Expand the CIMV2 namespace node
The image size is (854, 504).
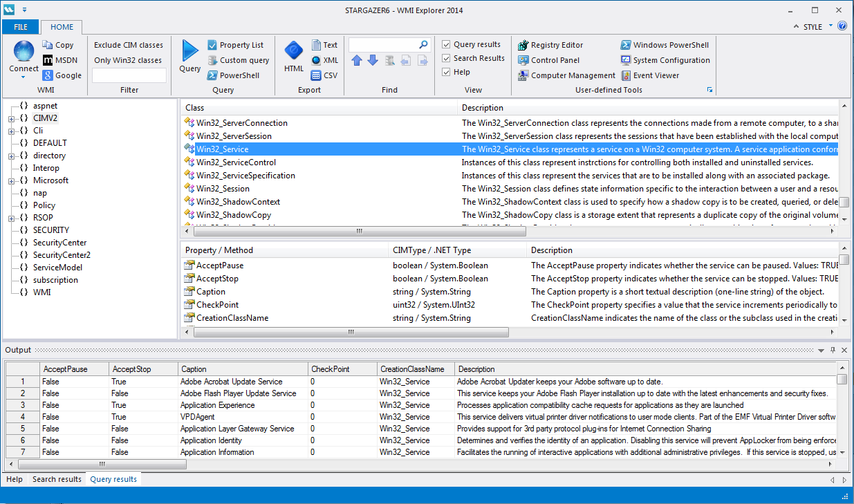click(x=11, y=118)
